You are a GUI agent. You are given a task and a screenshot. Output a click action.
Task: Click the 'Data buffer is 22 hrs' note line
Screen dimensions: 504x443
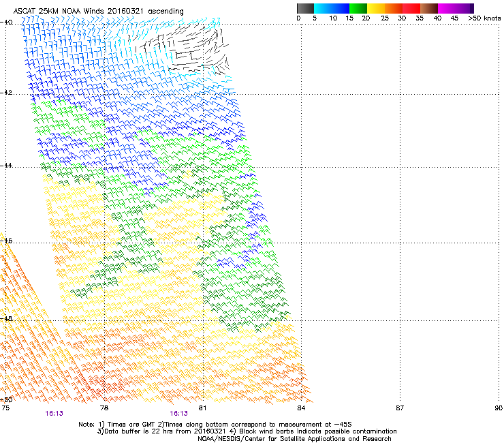point(247,431)
